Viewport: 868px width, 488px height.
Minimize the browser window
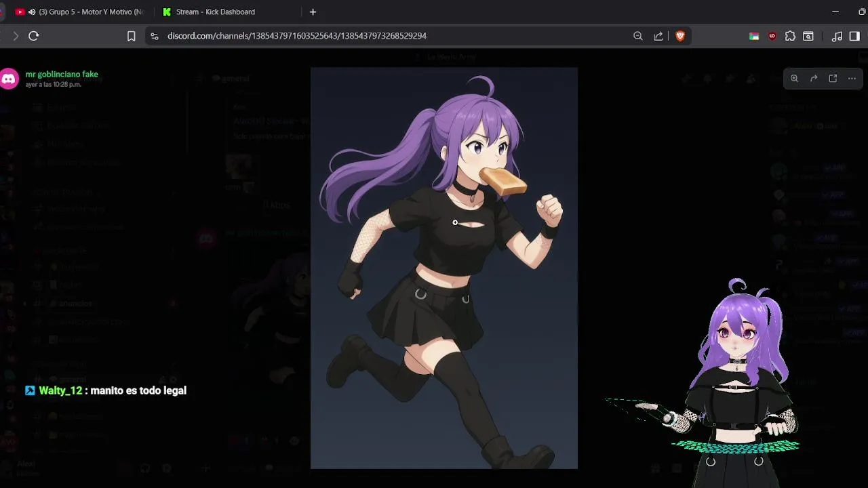point(834,12)
